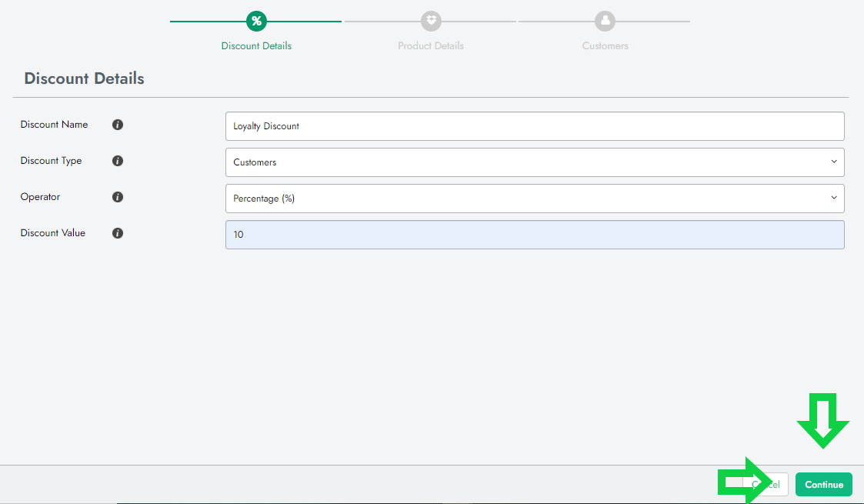This screenshot has width=864, height=504.
Task: Click the Discount Type field label
Action: 51,161
